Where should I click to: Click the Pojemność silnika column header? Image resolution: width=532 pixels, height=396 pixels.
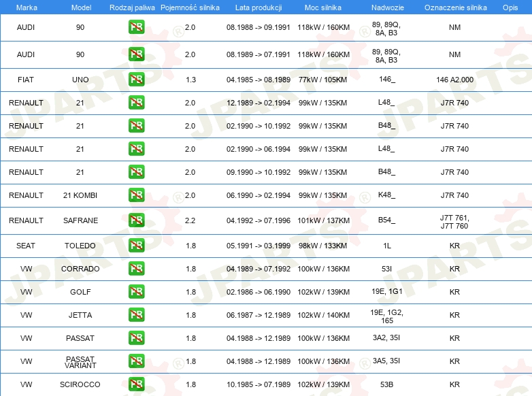[x=190, y=7]
